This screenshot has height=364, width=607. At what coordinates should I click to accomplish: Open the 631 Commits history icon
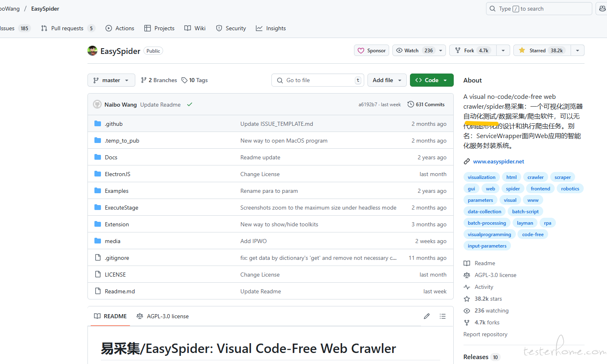[411, 105]
